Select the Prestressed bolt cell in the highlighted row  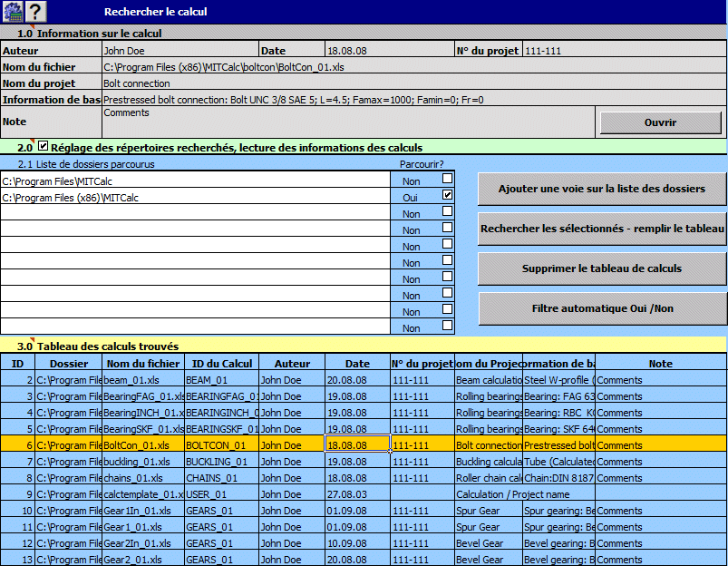pyautogui.click(x=559, y=444)
